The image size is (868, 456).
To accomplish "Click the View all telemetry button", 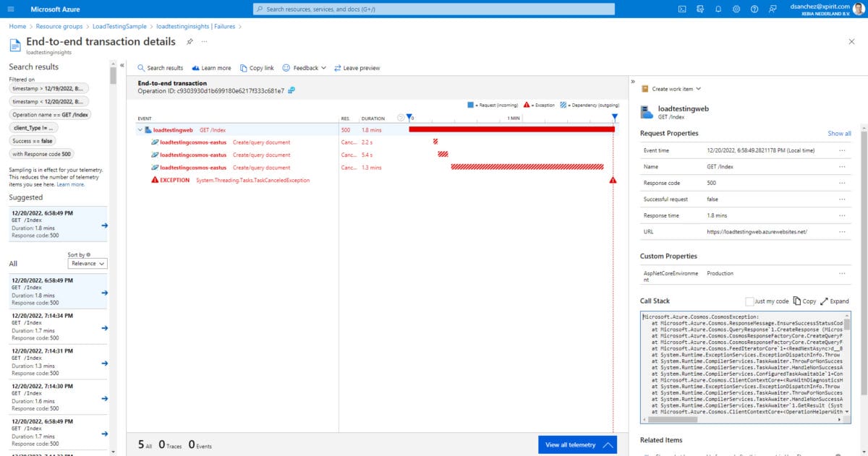I will tap(576, 444).
